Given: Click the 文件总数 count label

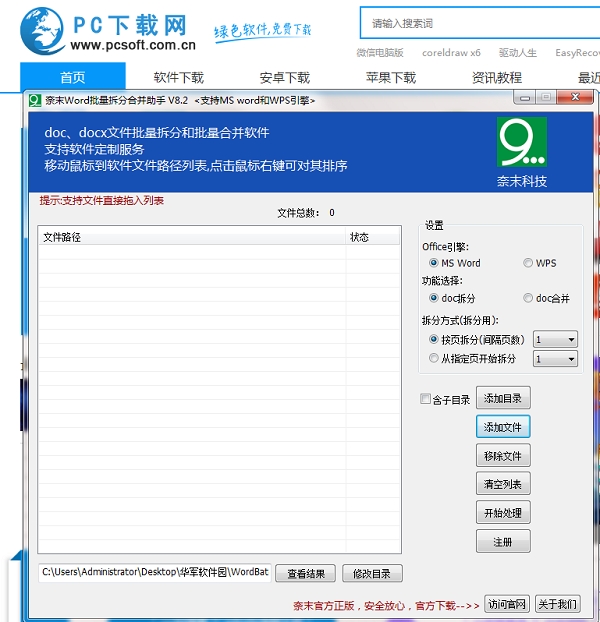Looking at the screenshot, I should click(305, 213).
